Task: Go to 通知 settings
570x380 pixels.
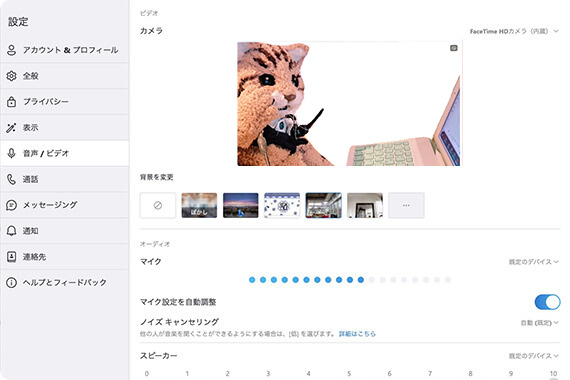Action: pos(65,231)
